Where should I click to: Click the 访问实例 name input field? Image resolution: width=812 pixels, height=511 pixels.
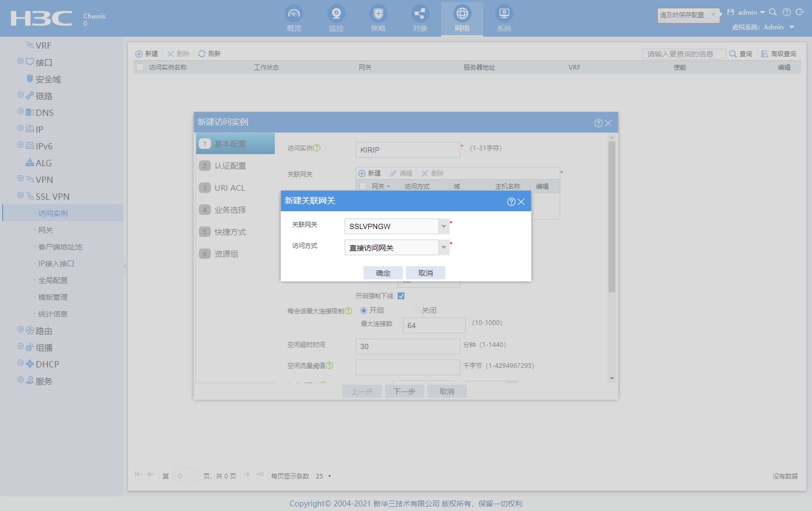coord(408,150)
